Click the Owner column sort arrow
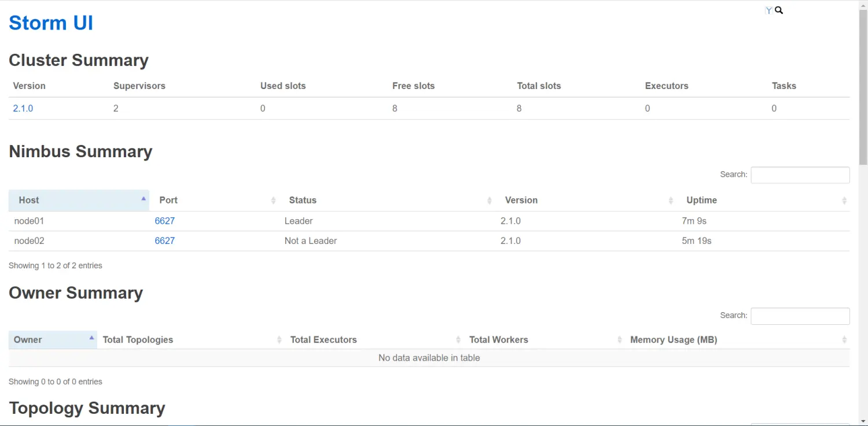The width and height of the screenshot is (868, 426). pos(91,338)
